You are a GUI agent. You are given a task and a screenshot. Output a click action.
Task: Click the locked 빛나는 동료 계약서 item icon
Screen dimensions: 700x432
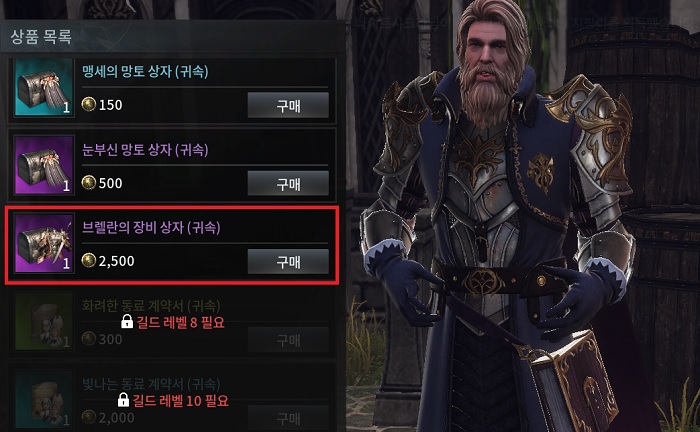tap(44, 399)
